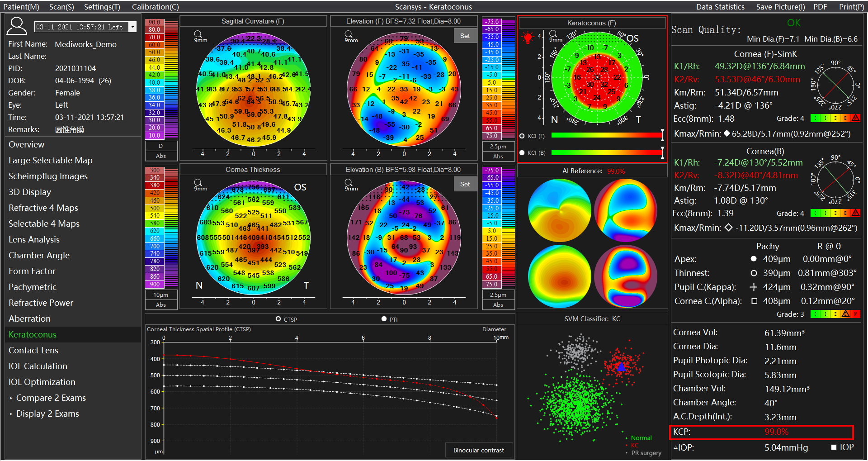Click the Pupil C.(Kappa) cross marker
The width and height of the screenshot is (868, 461).
tap(754, 287)
